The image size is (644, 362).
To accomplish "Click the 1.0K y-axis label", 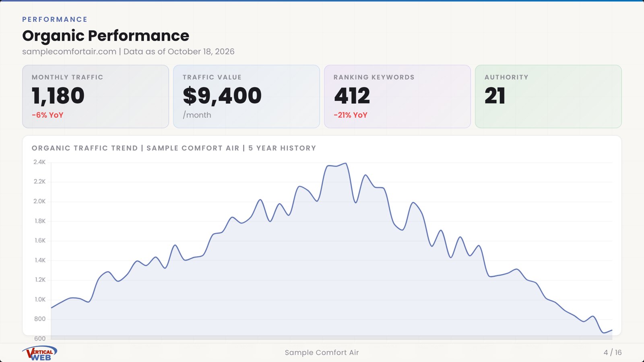I will (40, 299).
